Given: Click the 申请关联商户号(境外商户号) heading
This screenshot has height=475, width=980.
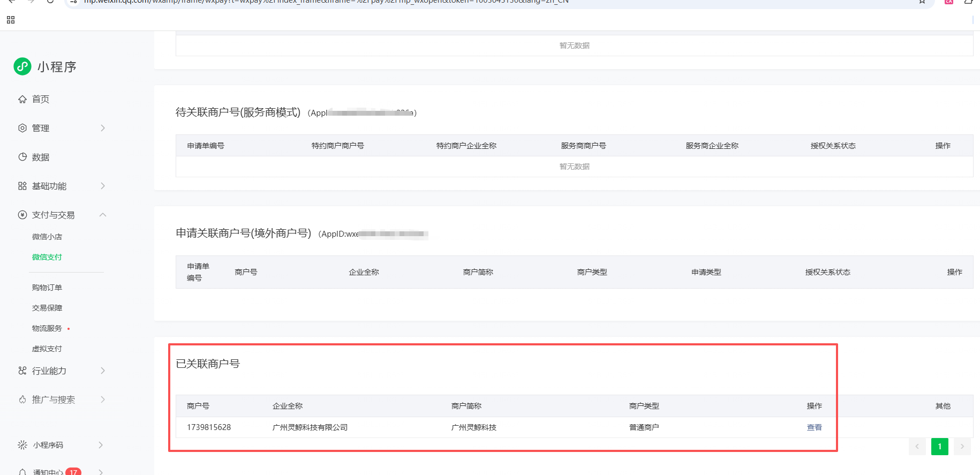Looking at the screenshot, I should coord(244,233).
